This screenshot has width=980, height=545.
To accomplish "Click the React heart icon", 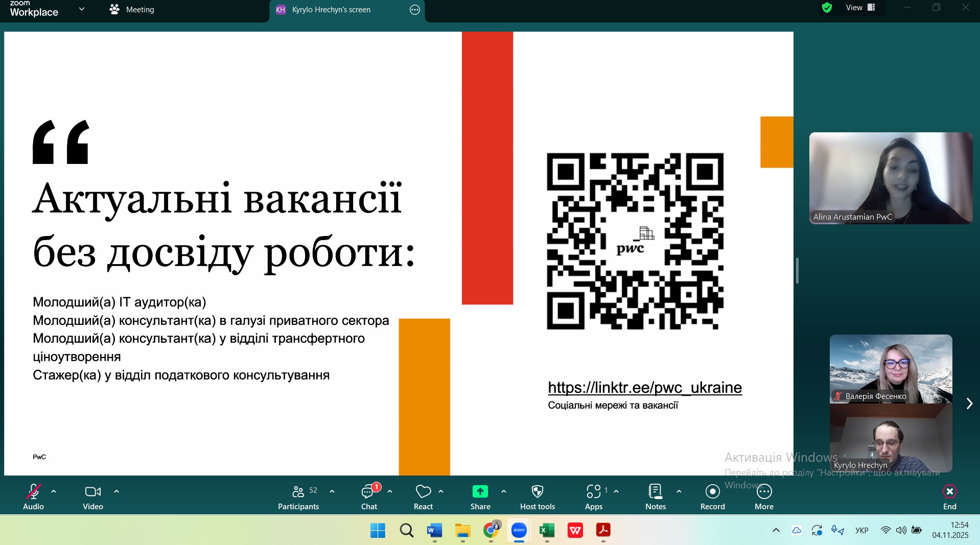I will [423, 496].
